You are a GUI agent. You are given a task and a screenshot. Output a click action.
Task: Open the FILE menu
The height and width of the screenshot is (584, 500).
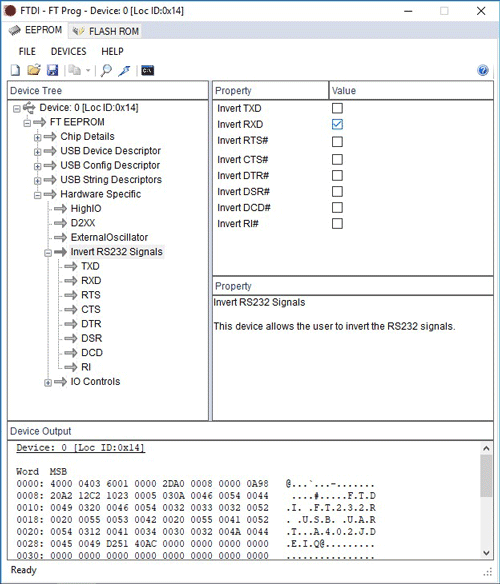tap(27, 51)
